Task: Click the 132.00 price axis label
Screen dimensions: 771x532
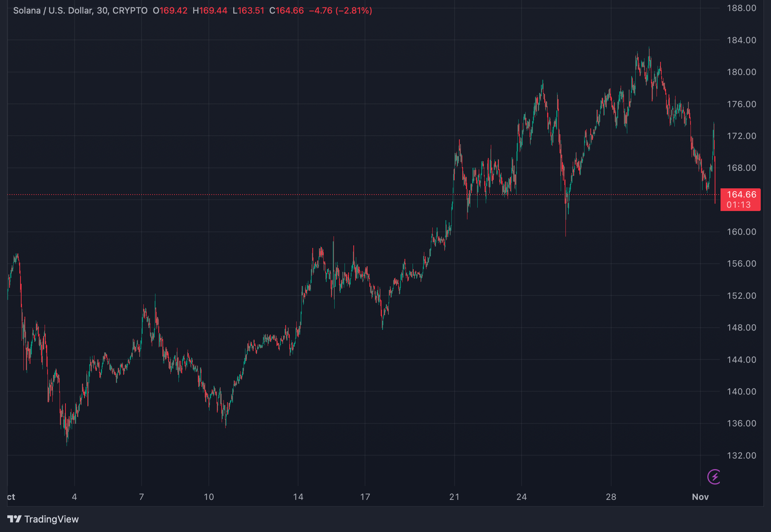Action: click(741, 456)
